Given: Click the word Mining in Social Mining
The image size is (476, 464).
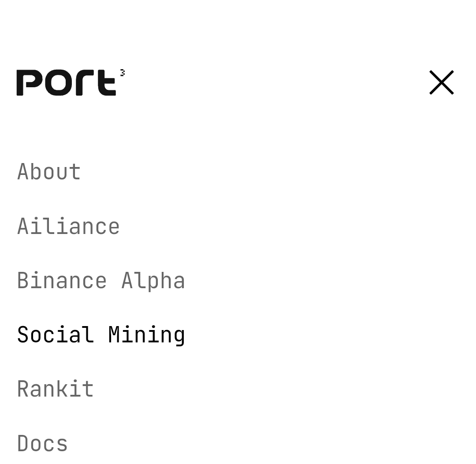Looking at the screenshot, I should click(x=147, y=336).
